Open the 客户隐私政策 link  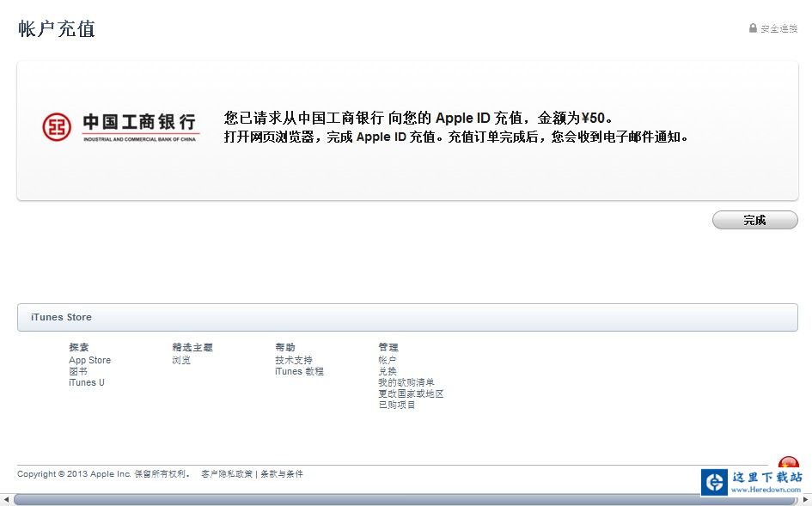[227, 474]
